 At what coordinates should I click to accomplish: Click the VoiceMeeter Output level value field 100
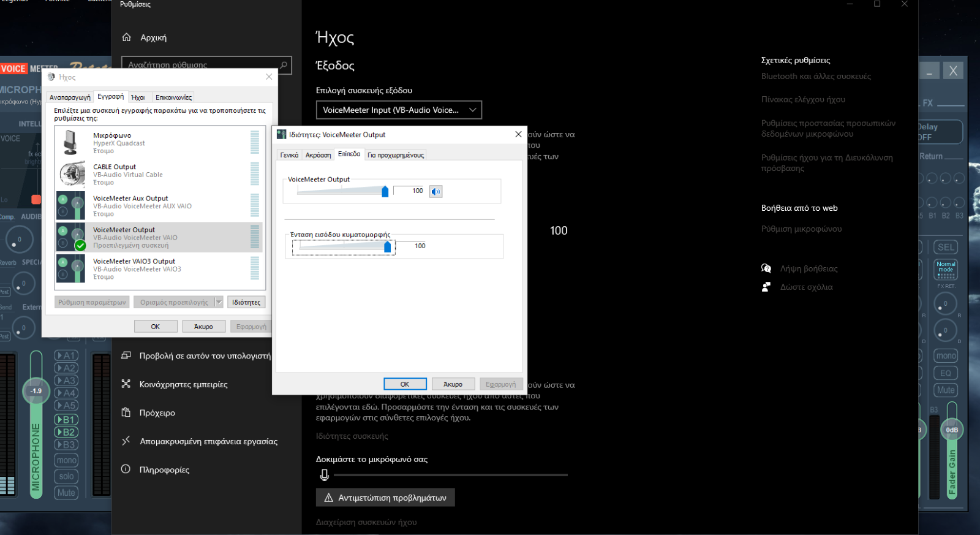pos(410,191)
